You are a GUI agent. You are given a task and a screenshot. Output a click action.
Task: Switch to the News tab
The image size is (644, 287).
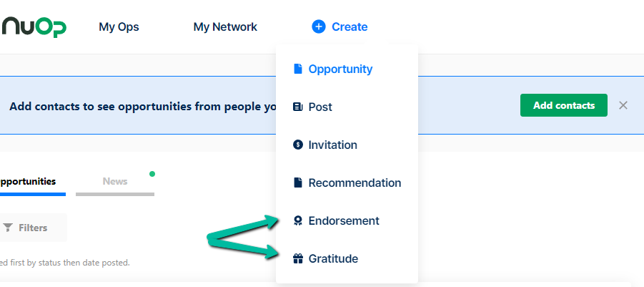115,181
